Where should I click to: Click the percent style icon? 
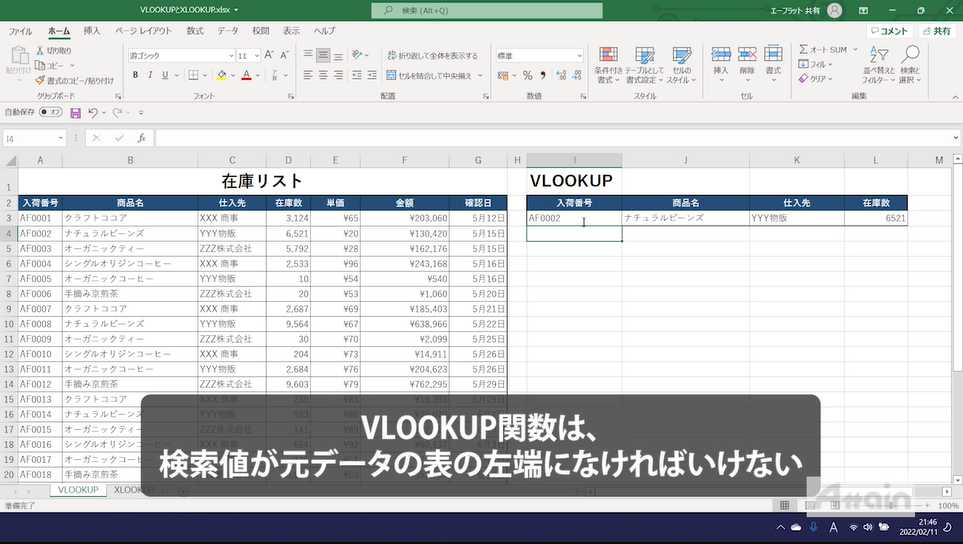tap(527, 75)
